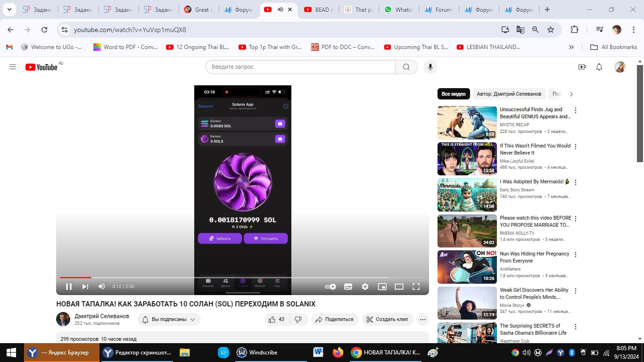Switch to the 'BEAD A' browser tab
The image size is (644, 362).
click(x=319, y=9)
